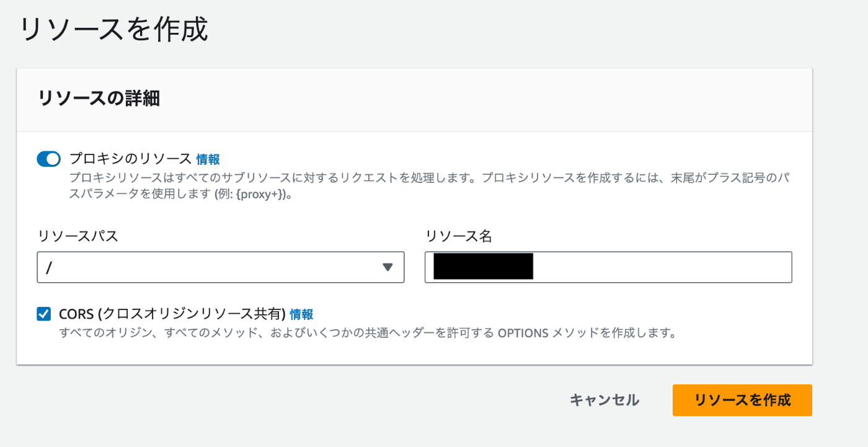
Task: Click the CORS description mentioning OPTIONS メソッド
Action: [367, 334]
